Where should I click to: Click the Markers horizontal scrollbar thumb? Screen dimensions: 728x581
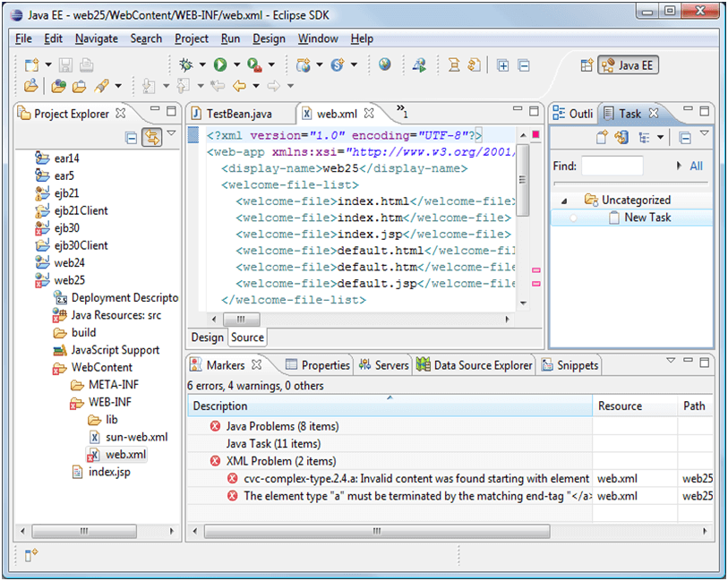(377, 531)
